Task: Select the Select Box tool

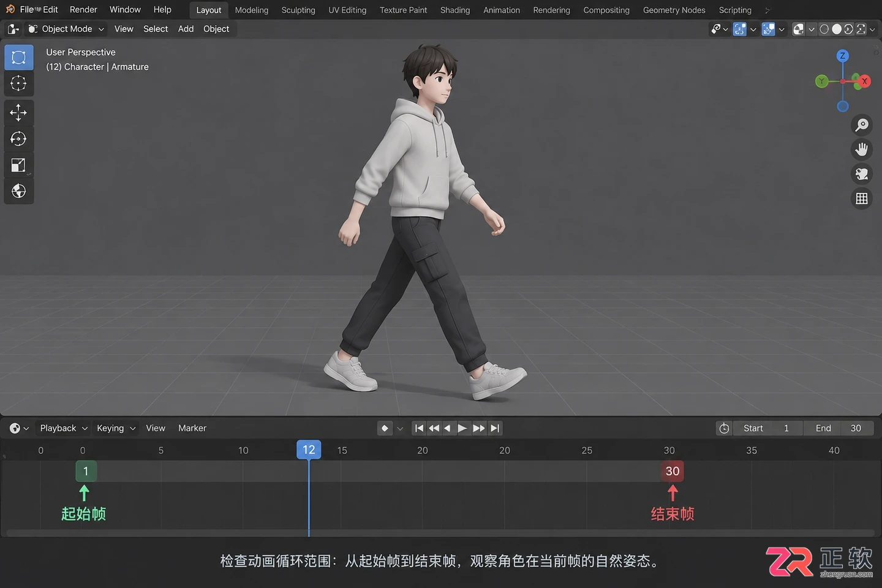Action: pos(19,58)
